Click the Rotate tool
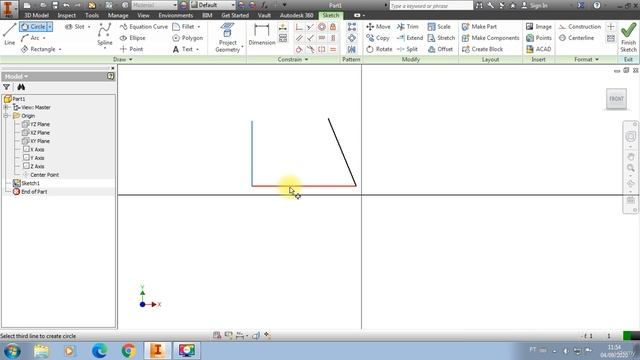The width and height of the screenshot is (640, 360). click(379, 49)
